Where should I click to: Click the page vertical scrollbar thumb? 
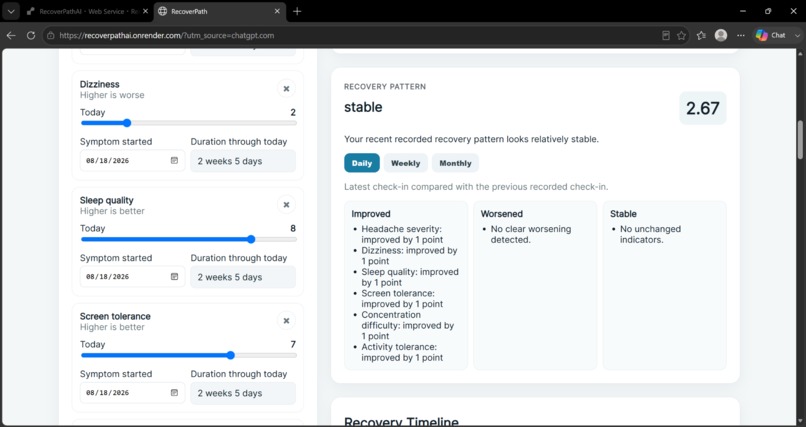pyautogui.click(x=800, y=140)
